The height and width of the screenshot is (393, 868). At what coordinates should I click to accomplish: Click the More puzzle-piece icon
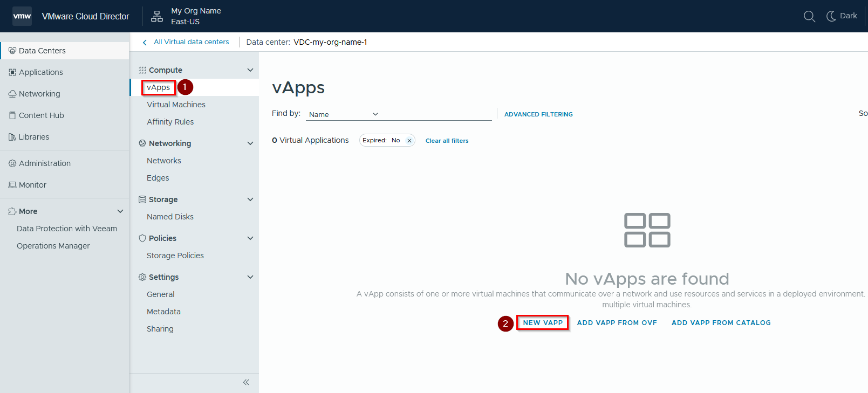click(x=12, y=211)
